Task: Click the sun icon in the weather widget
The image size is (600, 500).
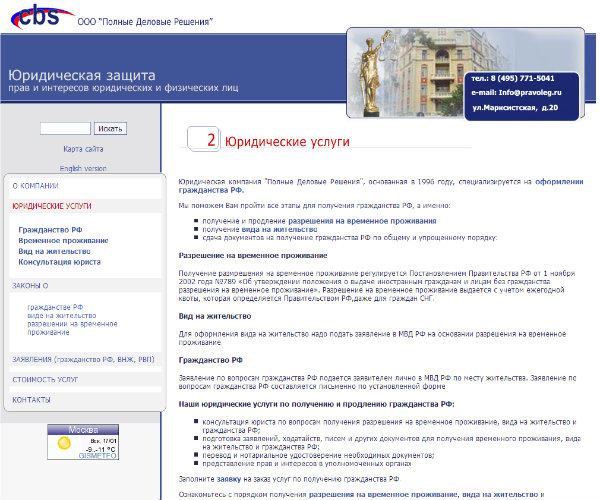Action: (64, 443)
